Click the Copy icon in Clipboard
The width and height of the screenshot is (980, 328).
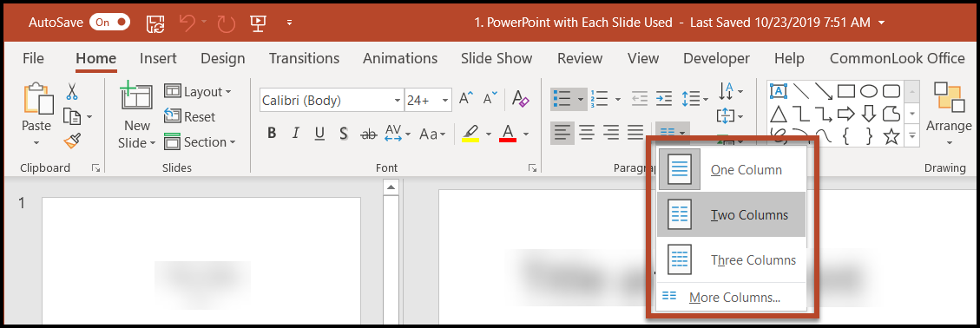click(73, 117)
